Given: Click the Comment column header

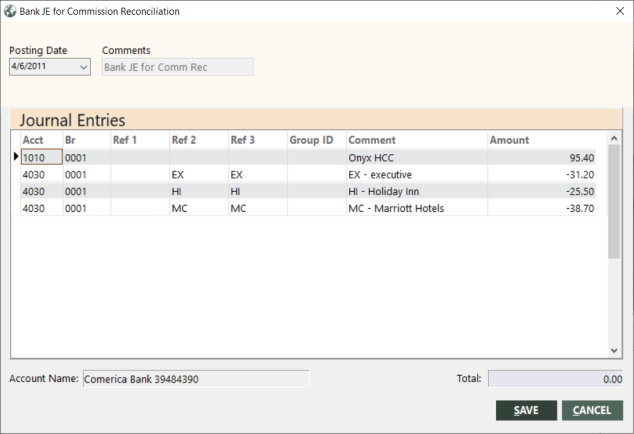Looking at the screenshot, I should [x=417, y=140].
